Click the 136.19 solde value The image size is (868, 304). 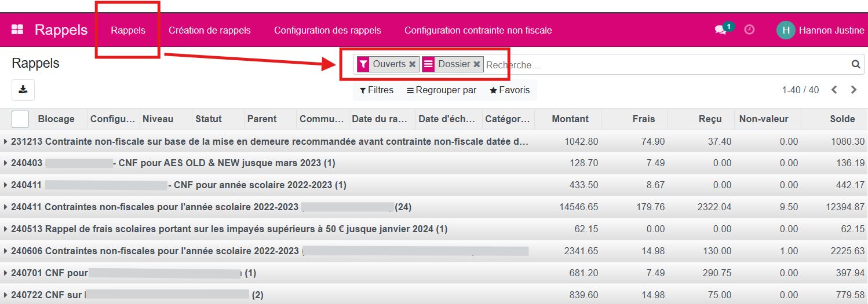850,163
